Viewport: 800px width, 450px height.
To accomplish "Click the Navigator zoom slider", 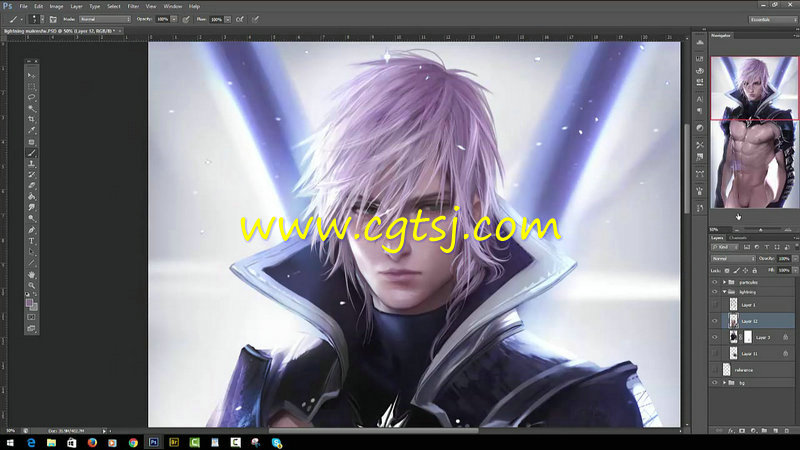I will coord(761,230).
